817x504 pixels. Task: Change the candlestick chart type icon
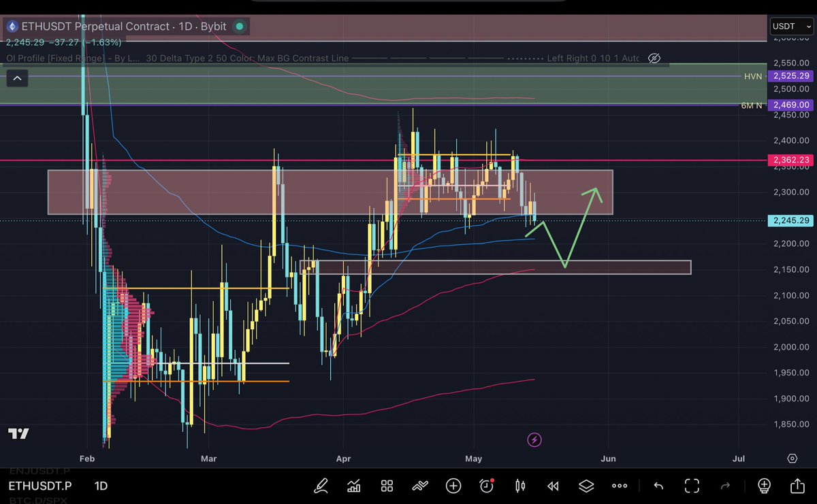coord(520,486)
